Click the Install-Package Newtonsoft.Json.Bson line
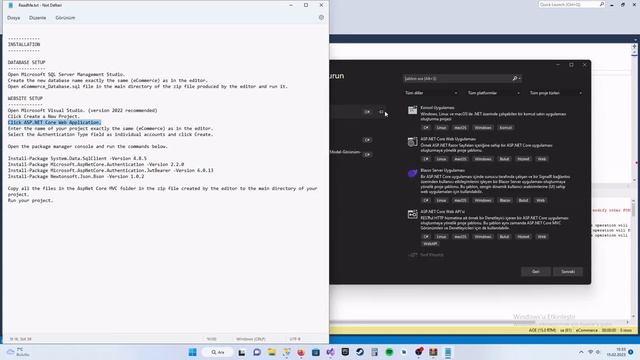 tap(76, 176)
